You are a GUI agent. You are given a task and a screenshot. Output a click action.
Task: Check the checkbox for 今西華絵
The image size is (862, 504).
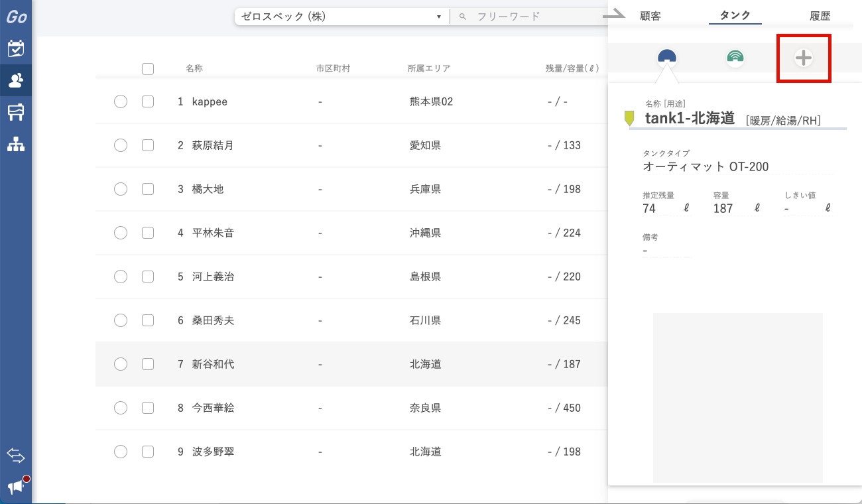tap(148, 408)
